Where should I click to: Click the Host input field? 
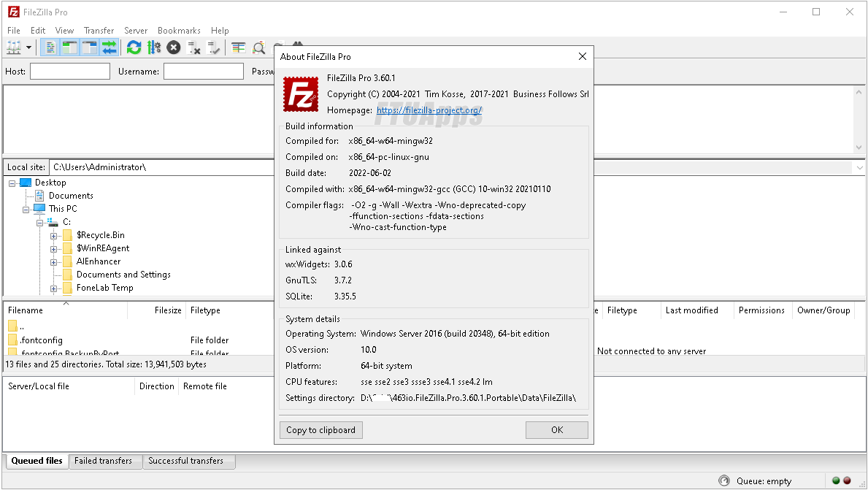(70, 72)
